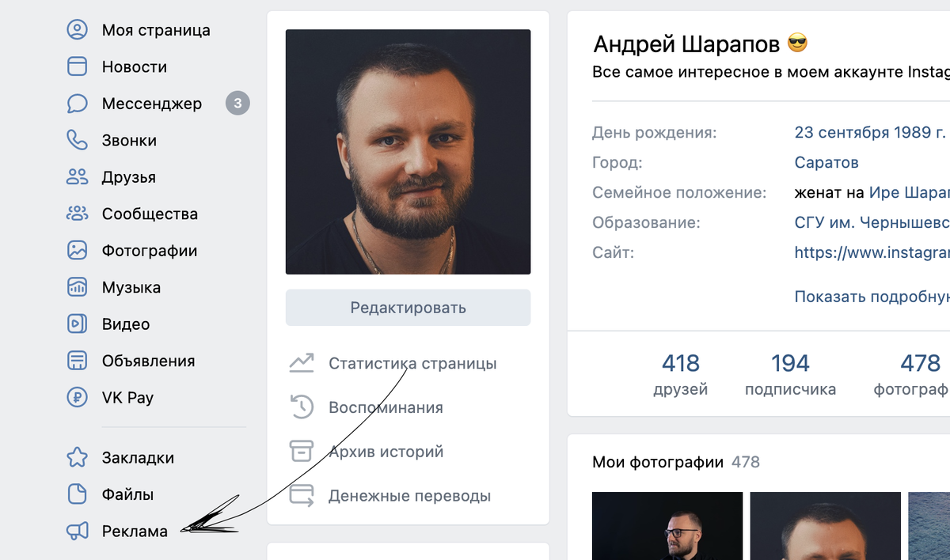Click the Friends people icon
950x560 pixels.
click(x=77, y=177)
